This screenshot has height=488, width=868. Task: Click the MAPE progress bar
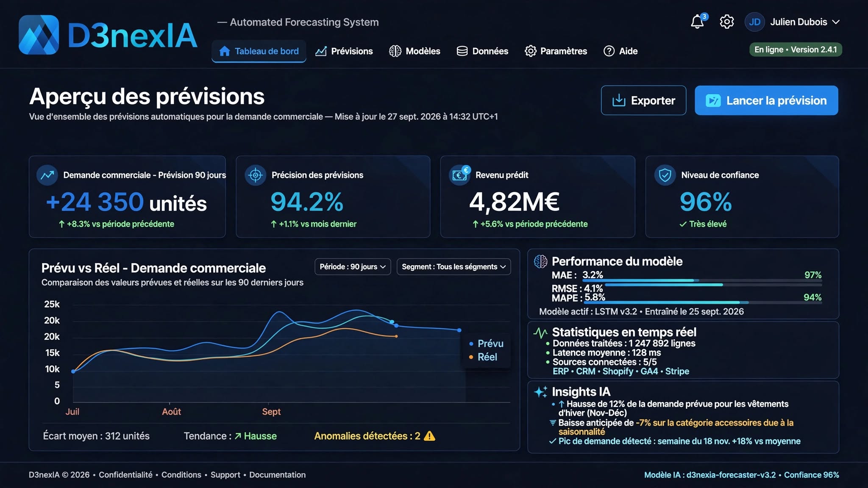(703, 302)
